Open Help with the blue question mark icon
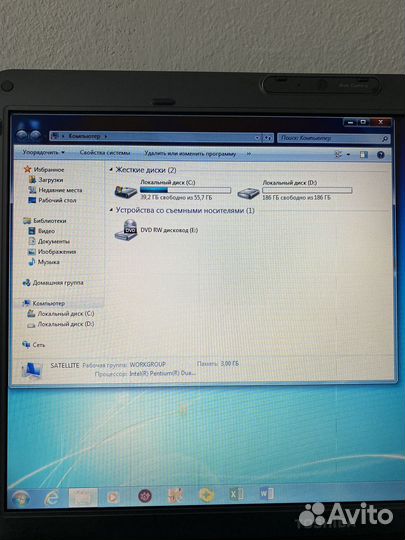405x540 pixels. [380, 155]
